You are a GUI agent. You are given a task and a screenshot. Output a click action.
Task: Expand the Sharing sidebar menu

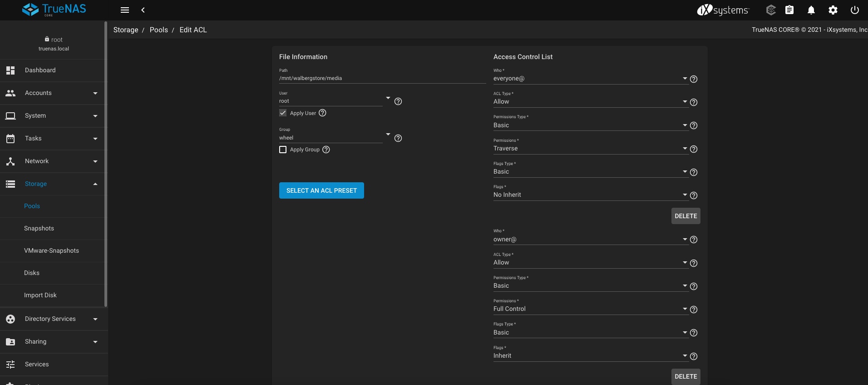coord(95,342)
